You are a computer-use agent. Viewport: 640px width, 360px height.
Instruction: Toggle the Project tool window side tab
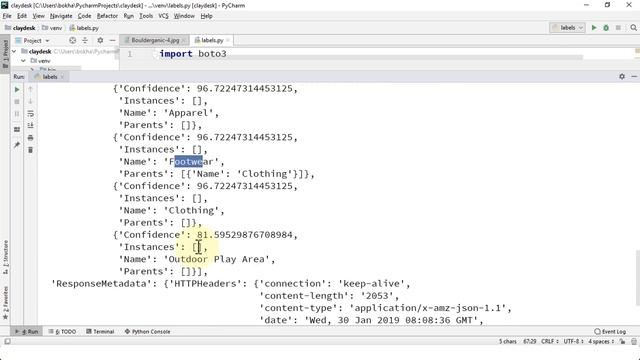coord(5,54)
